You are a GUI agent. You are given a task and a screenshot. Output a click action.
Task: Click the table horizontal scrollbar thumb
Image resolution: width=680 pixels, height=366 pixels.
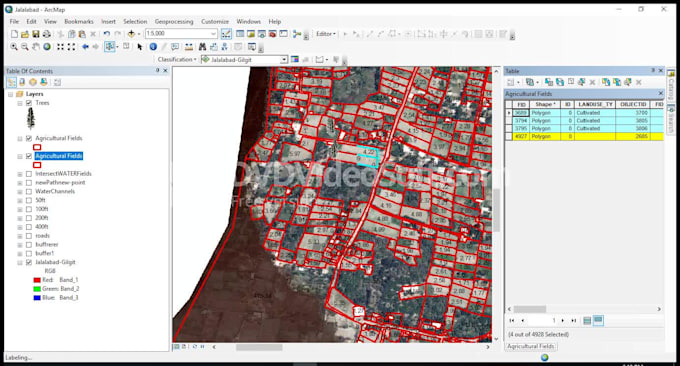coord(530,309)
